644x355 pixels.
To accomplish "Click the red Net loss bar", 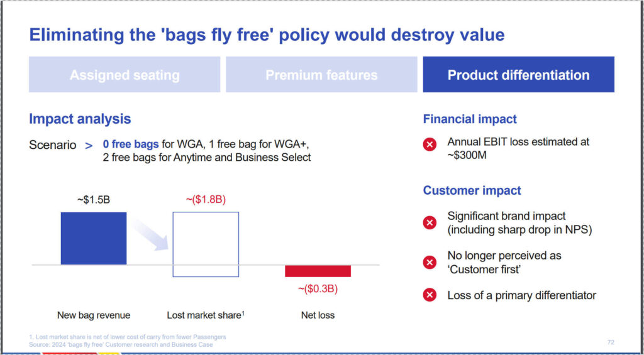I will [318, 271].
